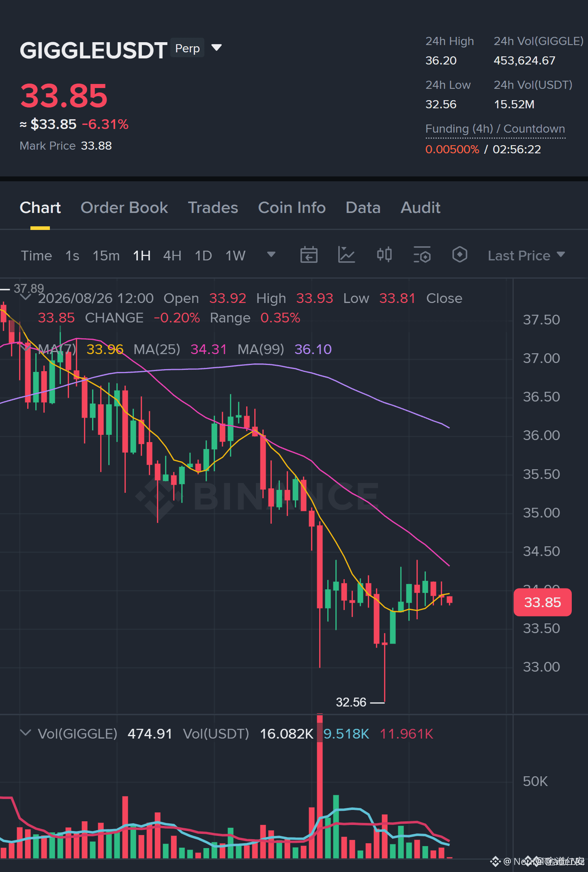
Task: Expand more time intervals dropdown
Action: 271,255
